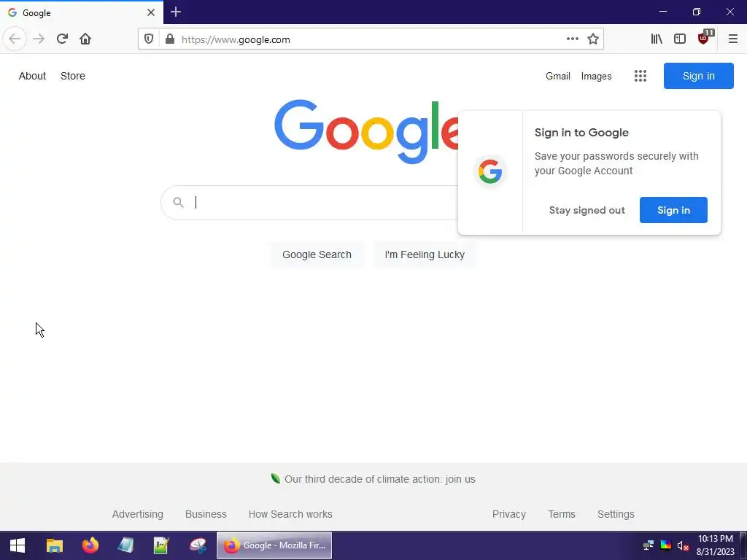747x560 pixels.
Task: Open the page actions three-dot menu
Action: click(572, 39)
